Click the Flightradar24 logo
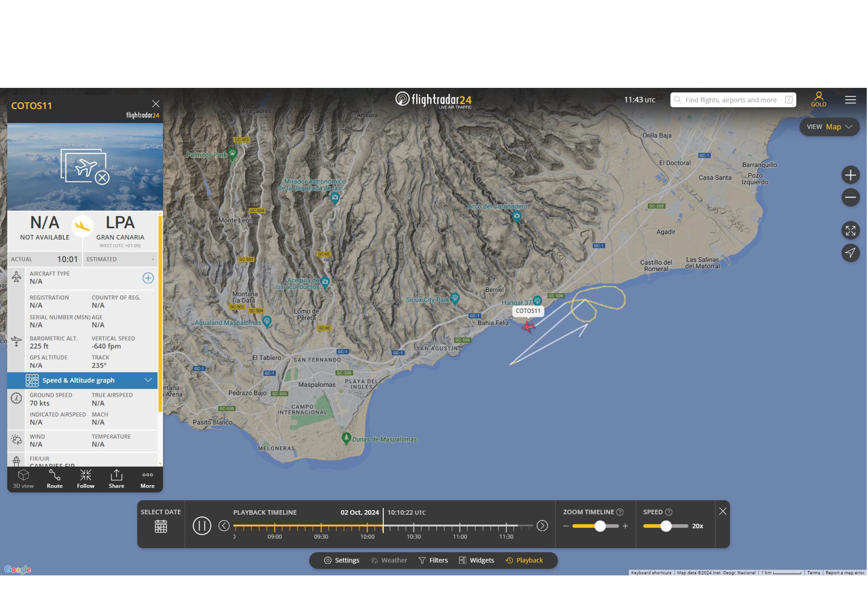The image size is (868, 614). coord(434,100)
